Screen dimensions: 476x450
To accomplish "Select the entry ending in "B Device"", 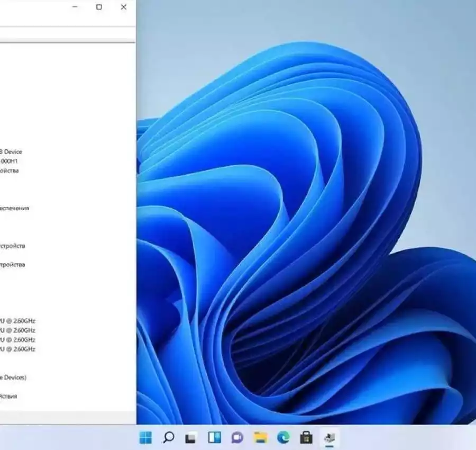I will (x=11, y=152).
